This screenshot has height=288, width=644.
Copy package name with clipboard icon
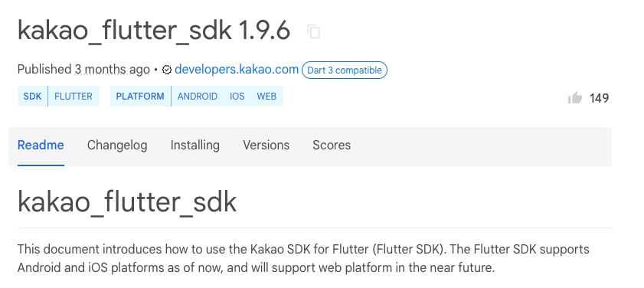click(314, 31)
